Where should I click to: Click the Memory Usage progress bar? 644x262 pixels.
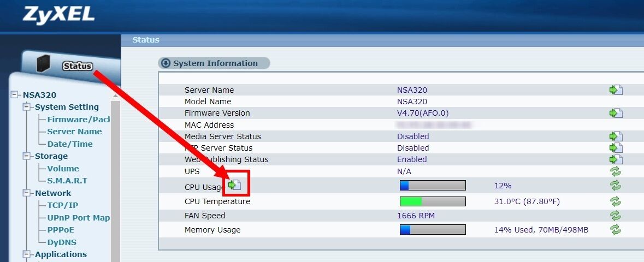coord(433,230)
